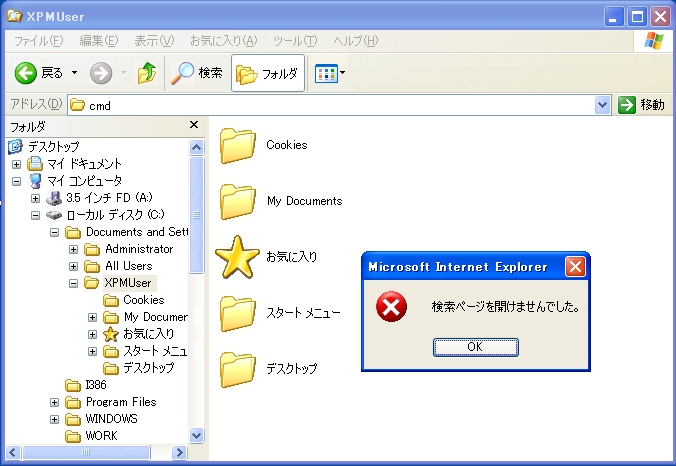Close the フォルダ pane with X
The width and height of the screenshot is (676, 466).
(x=194, y=125)
